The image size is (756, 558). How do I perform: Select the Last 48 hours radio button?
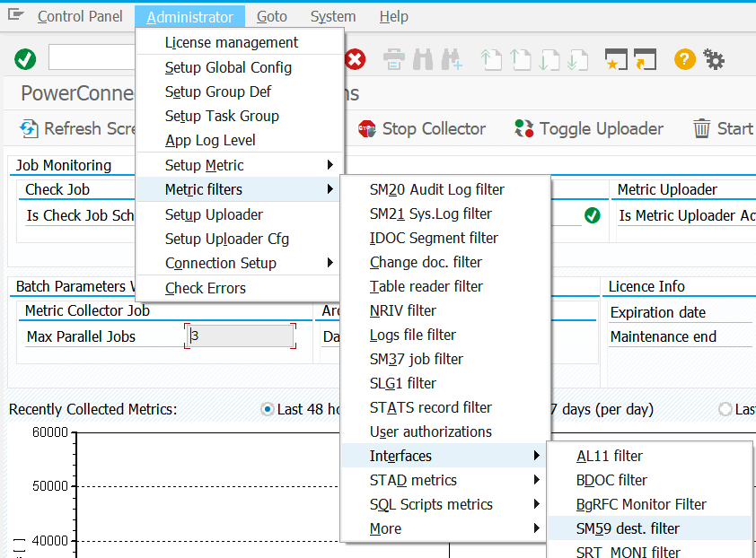267,410
